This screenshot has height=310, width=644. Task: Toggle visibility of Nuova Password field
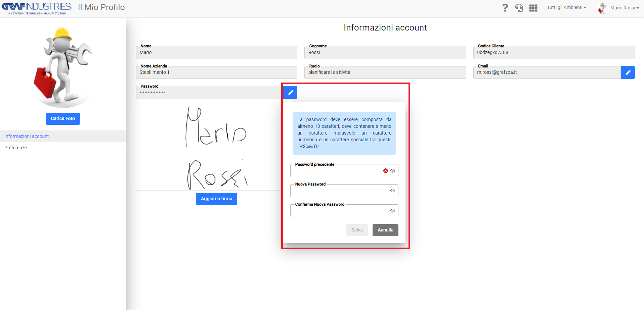392,191
